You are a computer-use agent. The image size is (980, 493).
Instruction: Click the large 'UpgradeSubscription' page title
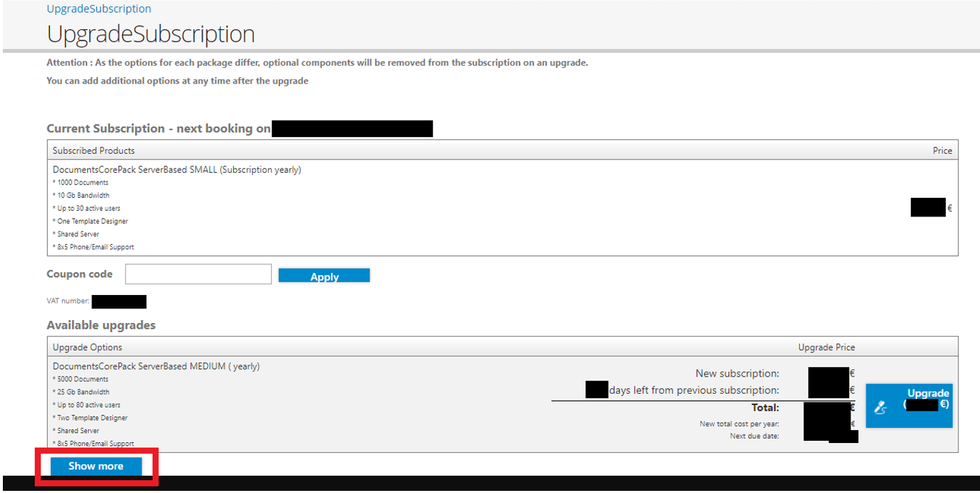(151, 34)
